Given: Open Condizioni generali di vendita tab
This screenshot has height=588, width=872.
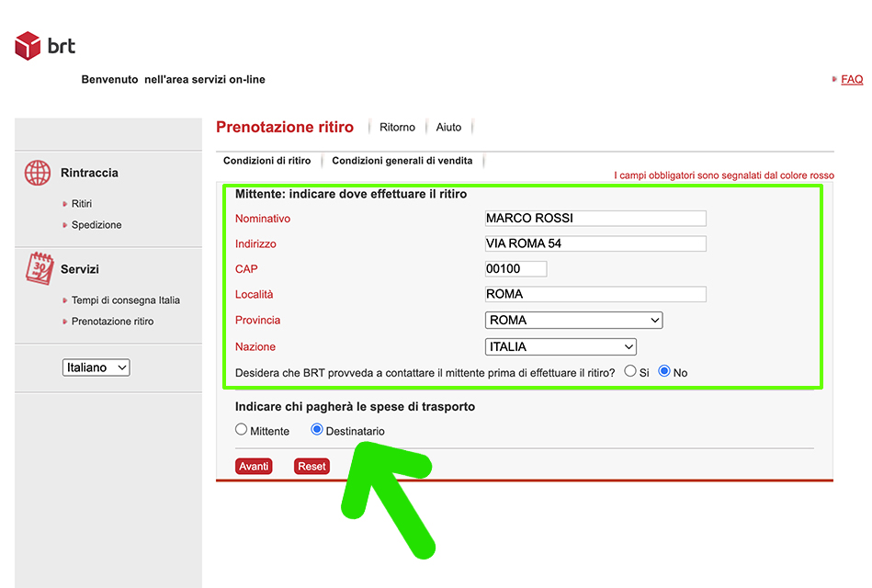Looking at the screenshot, I should point(402,161).
